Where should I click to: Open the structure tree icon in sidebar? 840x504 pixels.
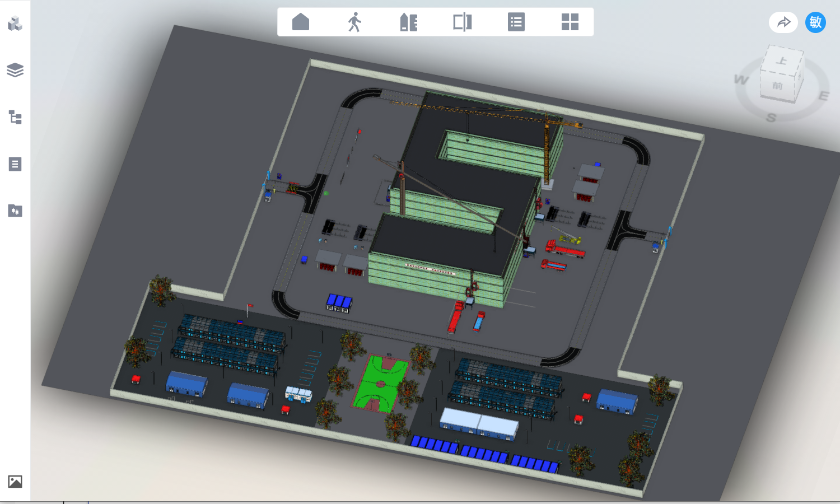coord(15,117)
